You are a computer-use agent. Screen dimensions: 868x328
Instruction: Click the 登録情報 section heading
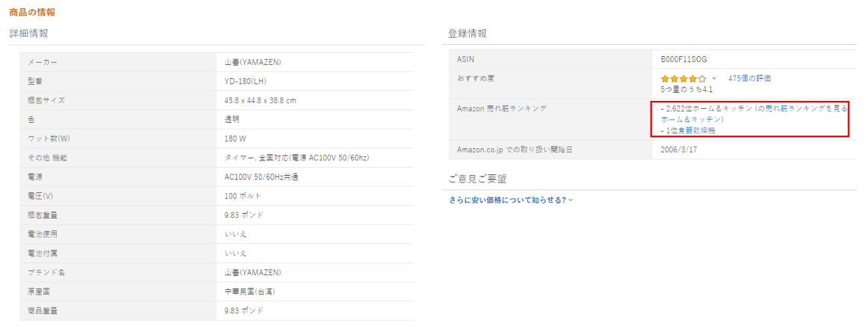[468, 33]
